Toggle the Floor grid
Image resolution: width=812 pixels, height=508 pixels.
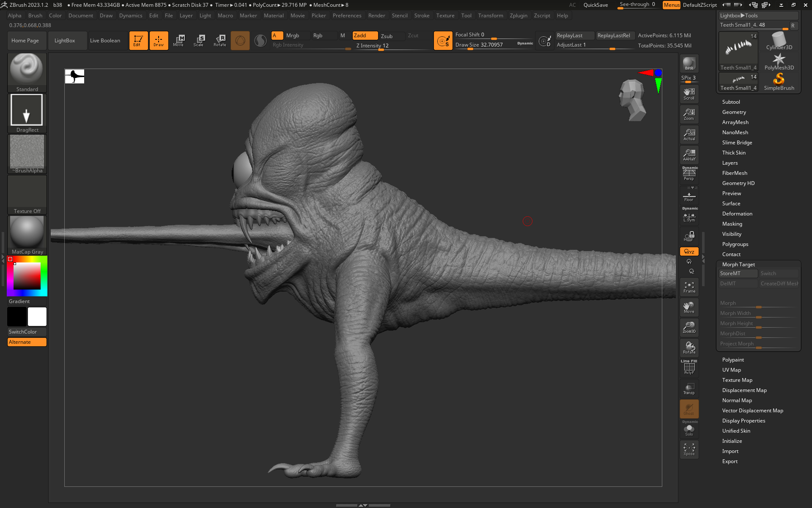click(x=689, y=196)
